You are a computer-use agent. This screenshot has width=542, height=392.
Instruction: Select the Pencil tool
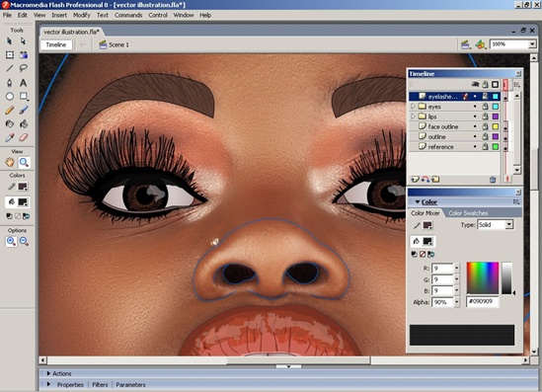click(x=9, y=111)
